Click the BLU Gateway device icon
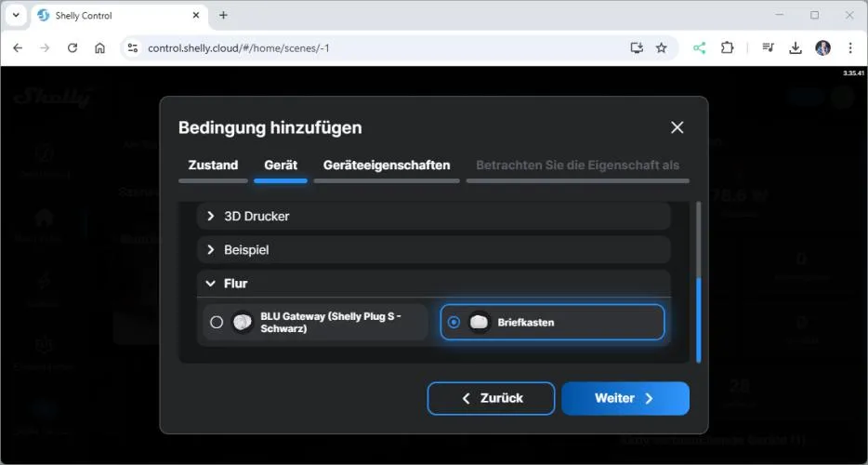Screen dimensions: 868x465 [243, 322]
